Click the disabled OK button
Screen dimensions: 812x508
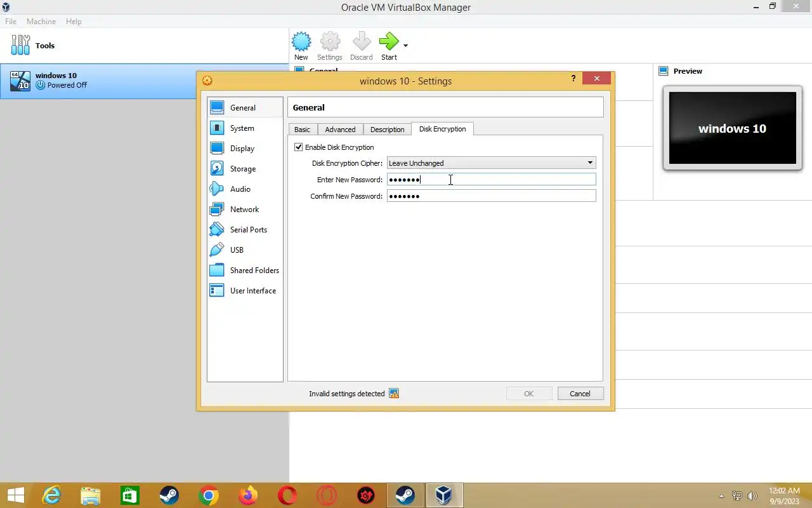[x=528, y=394]
